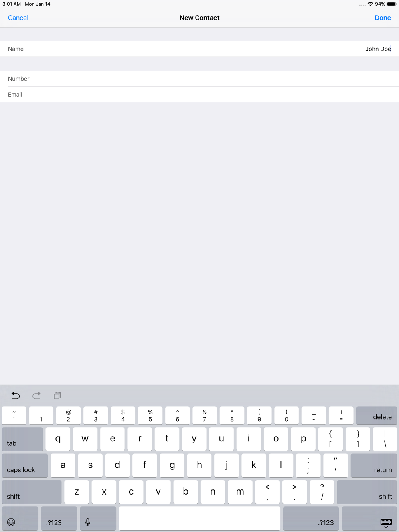Hide the on-screen keyboard
The width and height of the screenshot is (399, 532).
point(369,519)
